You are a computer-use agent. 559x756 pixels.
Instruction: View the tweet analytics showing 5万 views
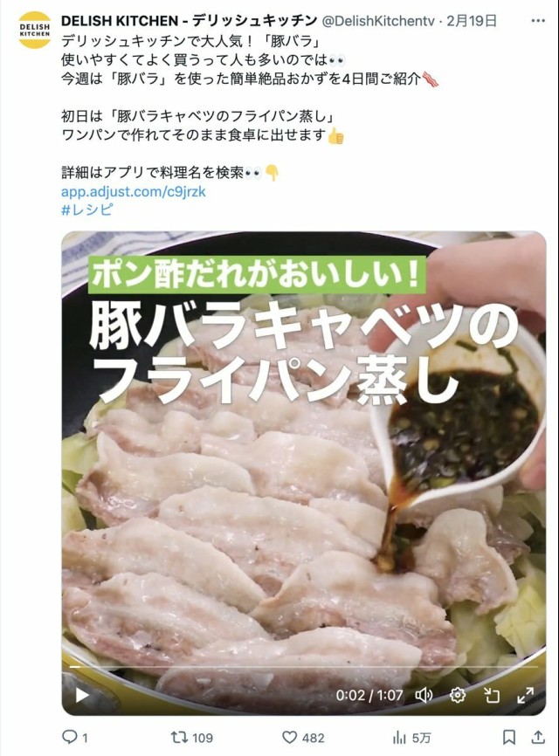point(399,737)
